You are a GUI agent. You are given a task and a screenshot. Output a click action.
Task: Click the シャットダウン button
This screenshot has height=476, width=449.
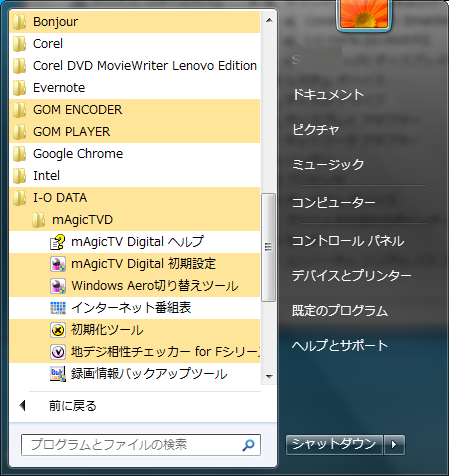334,445
